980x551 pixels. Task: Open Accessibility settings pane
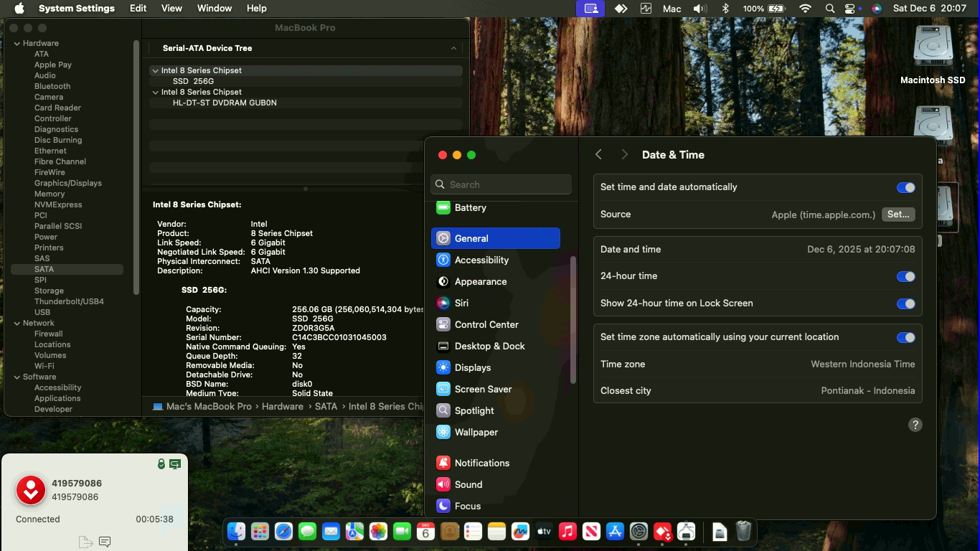coord(481,260)
